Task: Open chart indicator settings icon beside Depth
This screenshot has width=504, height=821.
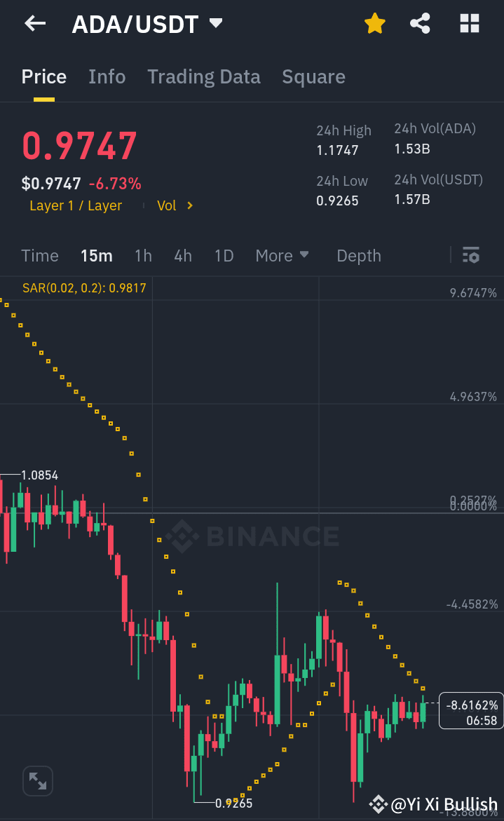Action: point(470,255)
